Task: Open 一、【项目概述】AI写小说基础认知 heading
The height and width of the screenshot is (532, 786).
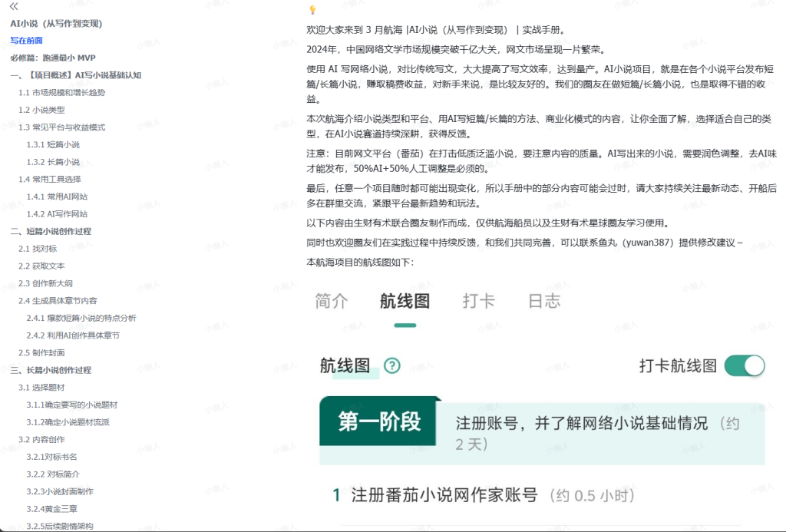Action: (76, 75)
